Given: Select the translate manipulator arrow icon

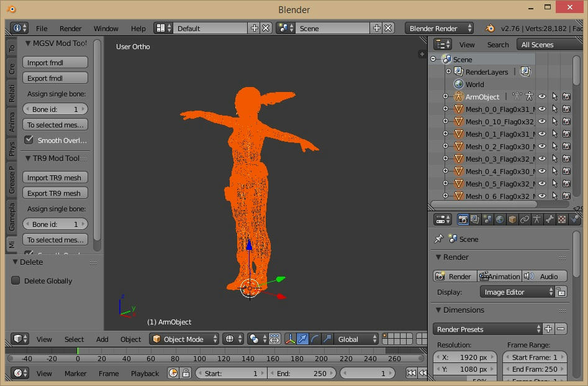Looking at the screenshot, I should tap(302, 339).
